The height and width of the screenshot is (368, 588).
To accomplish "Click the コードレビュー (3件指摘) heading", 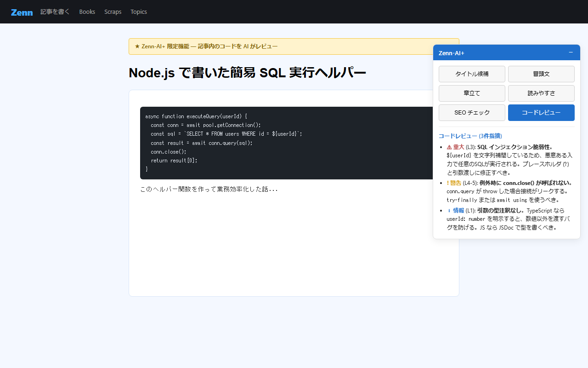I will coord(470,136).
